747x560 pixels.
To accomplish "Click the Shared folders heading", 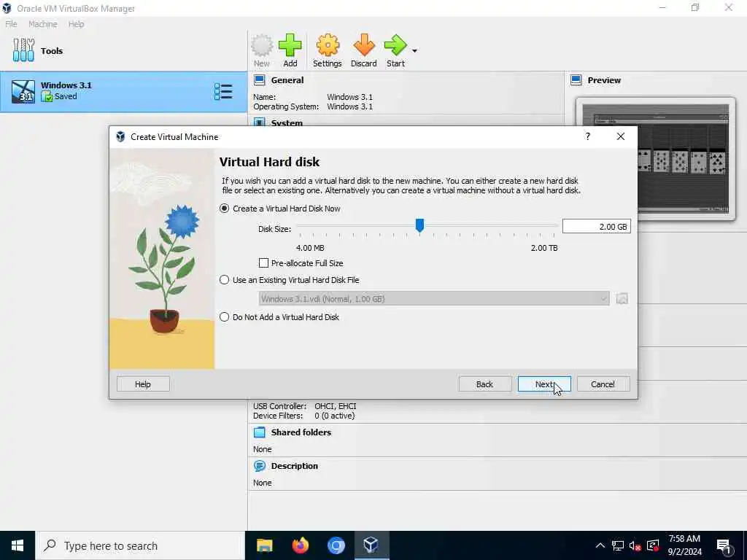I will click(x=301, y=432).
